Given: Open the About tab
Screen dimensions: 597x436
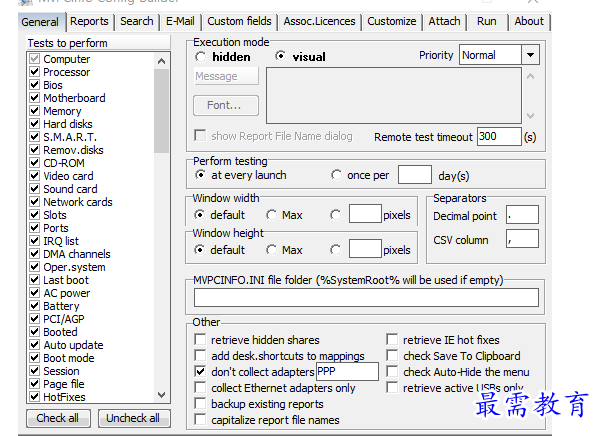Looking at the screenshot, I should click(x=529, y=21).
